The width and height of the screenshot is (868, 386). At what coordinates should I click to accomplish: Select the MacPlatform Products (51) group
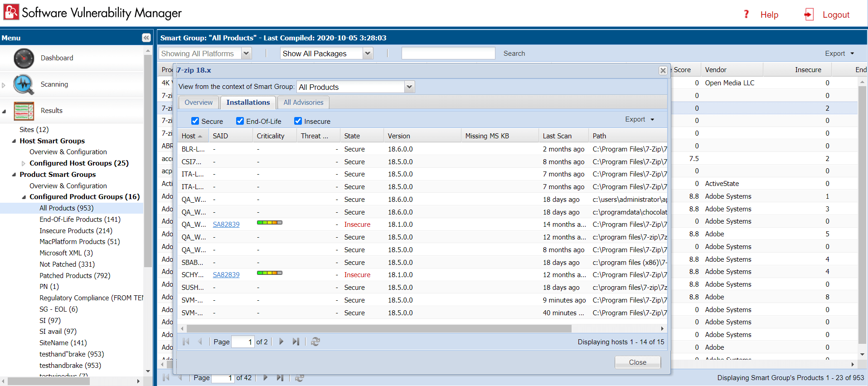[x=80, y=242]
